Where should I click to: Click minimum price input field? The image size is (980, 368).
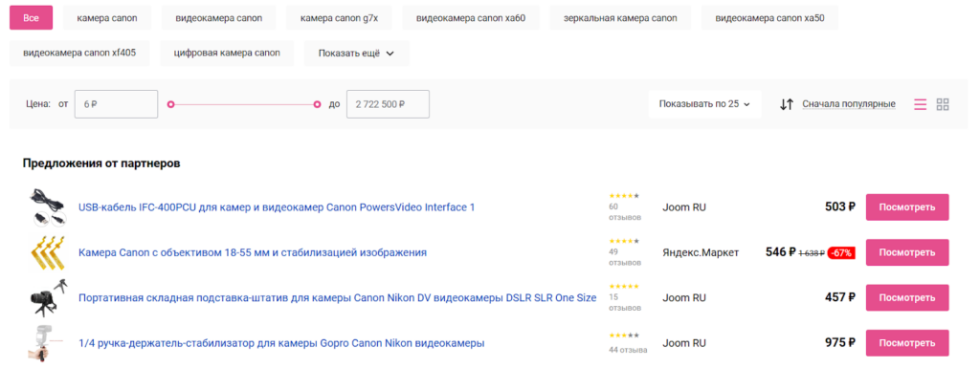116,104
